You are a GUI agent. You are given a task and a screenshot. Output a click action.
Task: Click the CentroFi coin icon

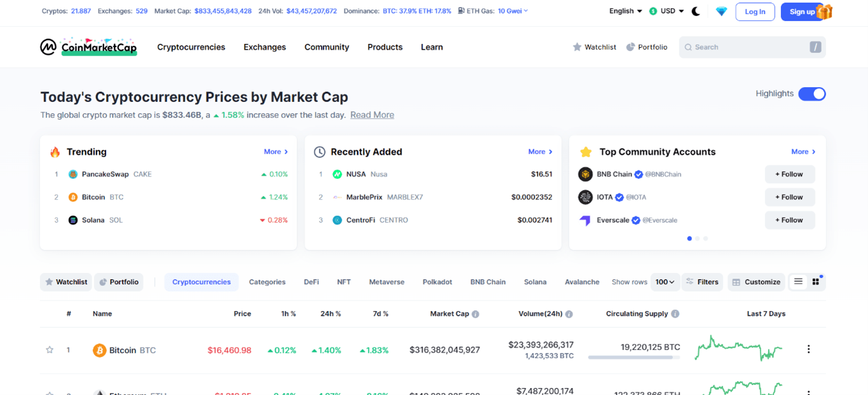337,220
